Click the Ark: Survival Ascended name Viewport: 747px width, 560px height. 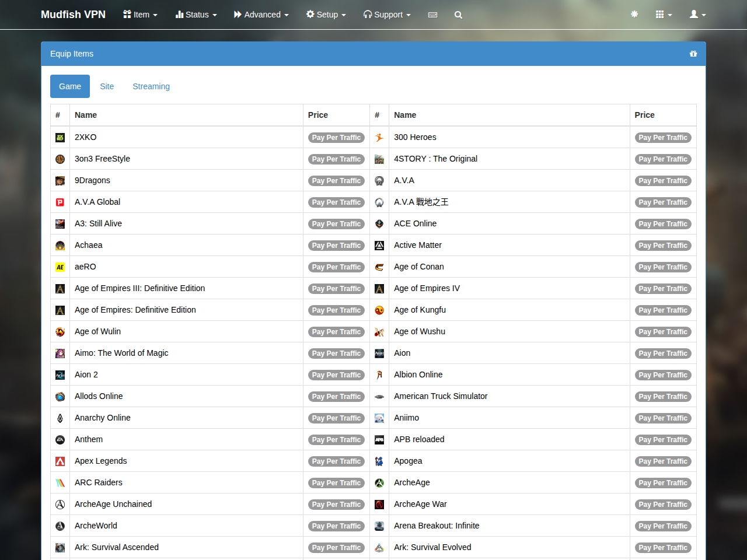[x=117, y=547]
